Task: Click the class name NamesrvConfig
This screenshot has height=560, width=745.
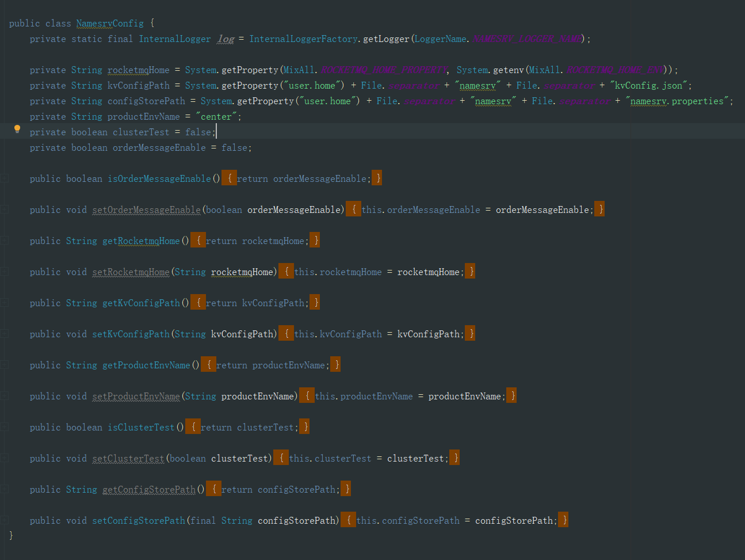Action: tap(110, 24)
